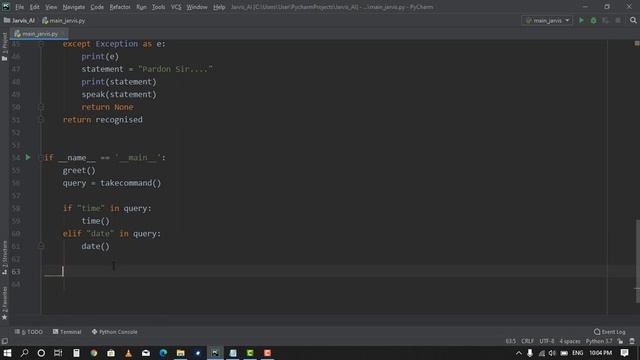Open the TODO tool window
This screenshot has width=640, height=360.
pos(29,332)
